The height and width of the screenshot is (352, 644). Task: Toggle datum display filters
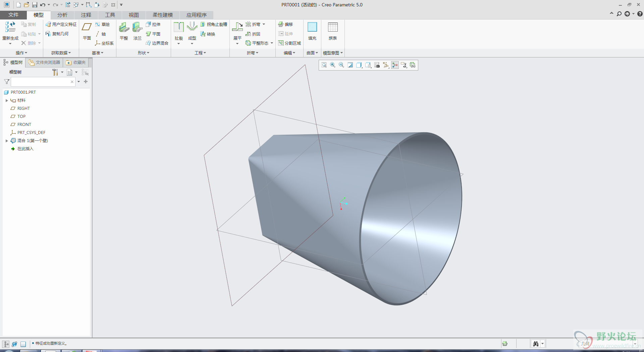pos(386,65)
